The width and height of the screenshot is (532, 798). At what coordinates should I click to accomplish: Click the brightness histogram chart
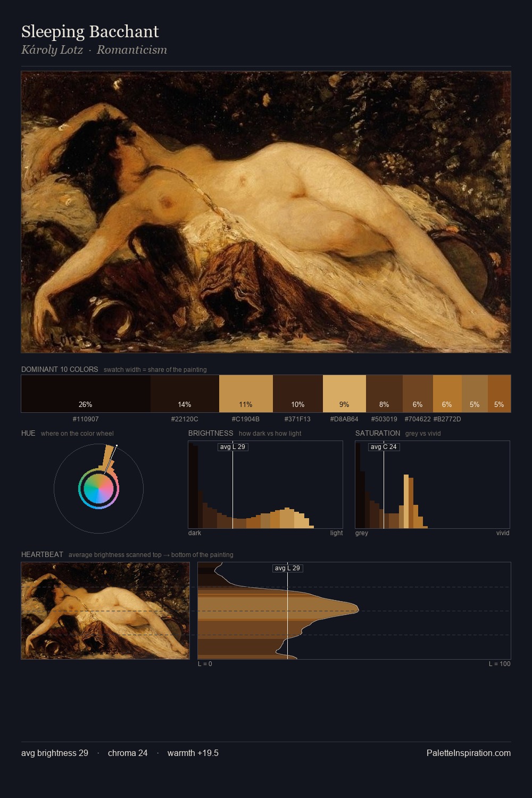[265, 485]
